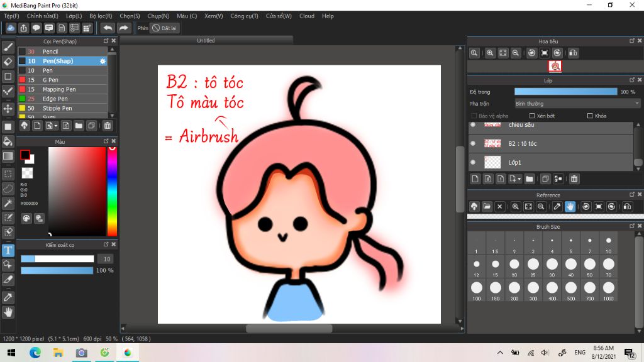This screenshot has width=644, height=362.
Task: Select the Move tool
Action: click(x=8, y=109)
